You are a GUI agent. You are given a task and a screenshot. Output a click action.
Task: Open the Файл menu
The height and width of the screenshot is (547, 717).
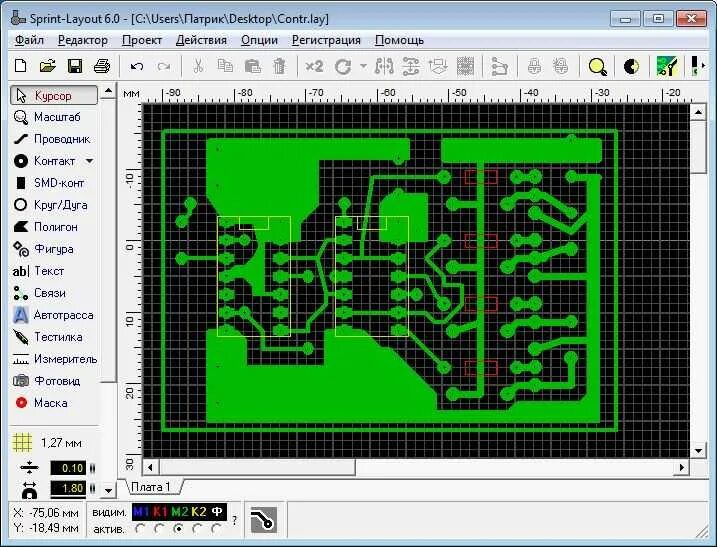(x=29, y=40)
